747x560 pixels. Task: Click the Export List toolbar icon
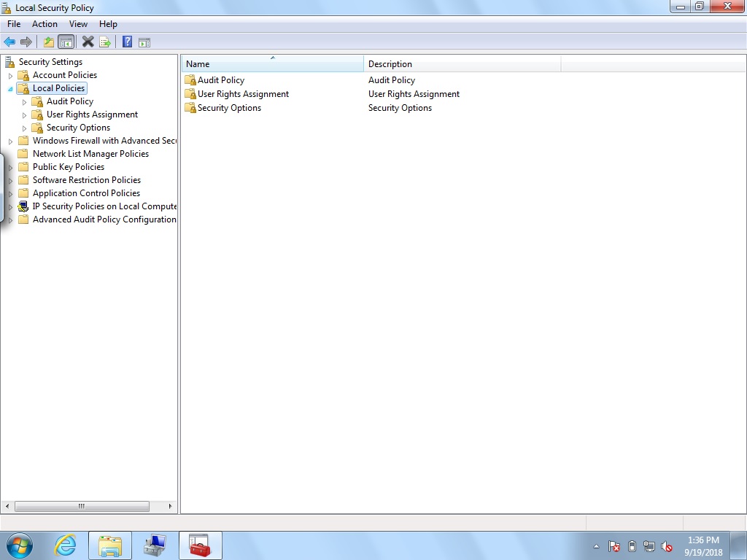point(105,42)
